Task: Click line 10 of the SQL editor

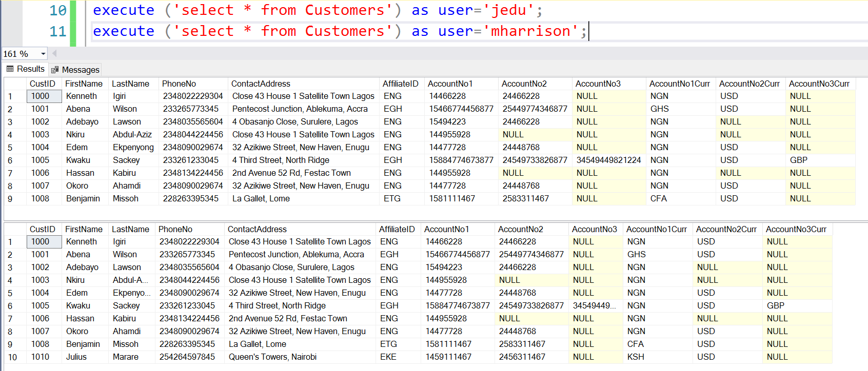Action: pos(317,10)
